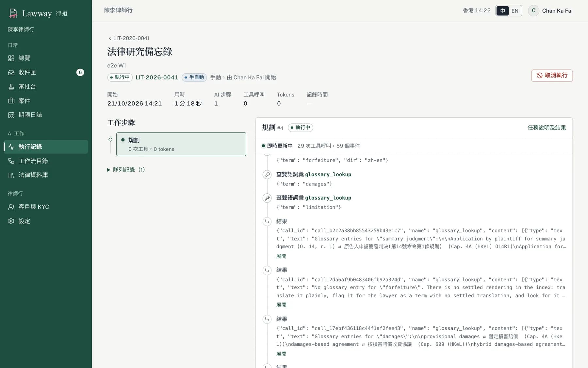Click the step timeline circle marker beside 規劃
The image size is (588, 368).
(x=110, y=140)
